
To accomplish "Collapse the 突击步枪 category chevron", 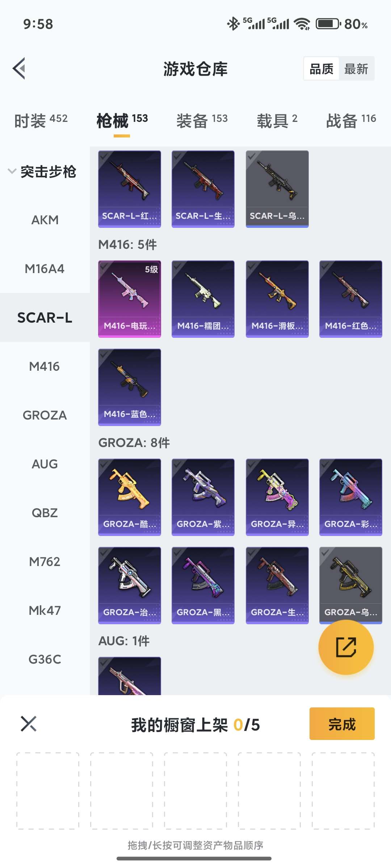I will tap(12, 171).
